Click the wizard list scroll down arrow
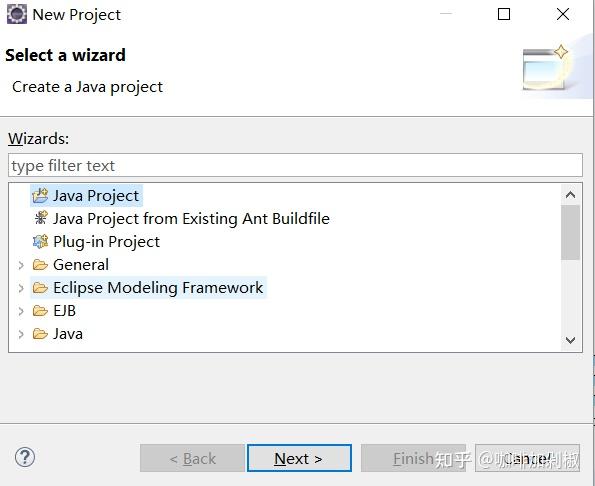 [x=570, y=340]
